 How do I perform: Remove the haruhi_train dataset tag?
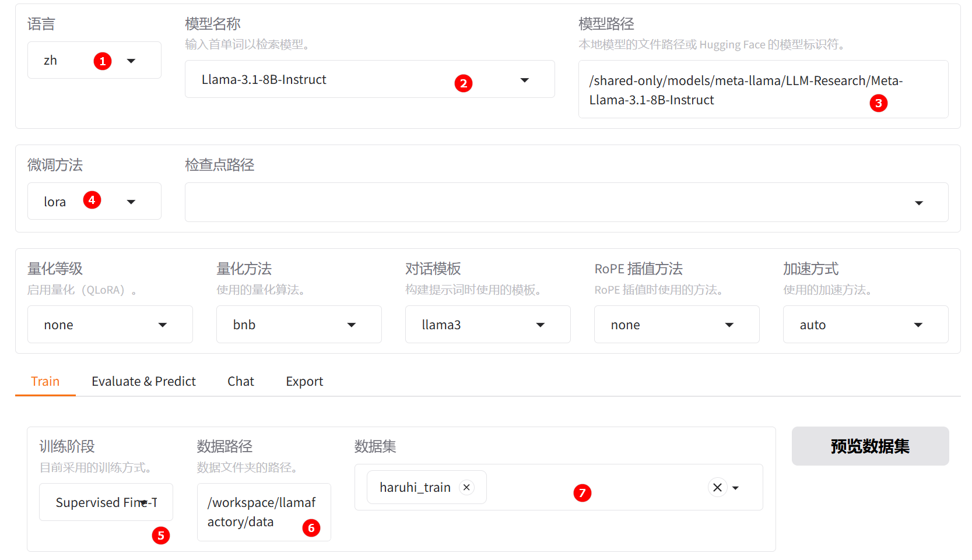(466, 487)
